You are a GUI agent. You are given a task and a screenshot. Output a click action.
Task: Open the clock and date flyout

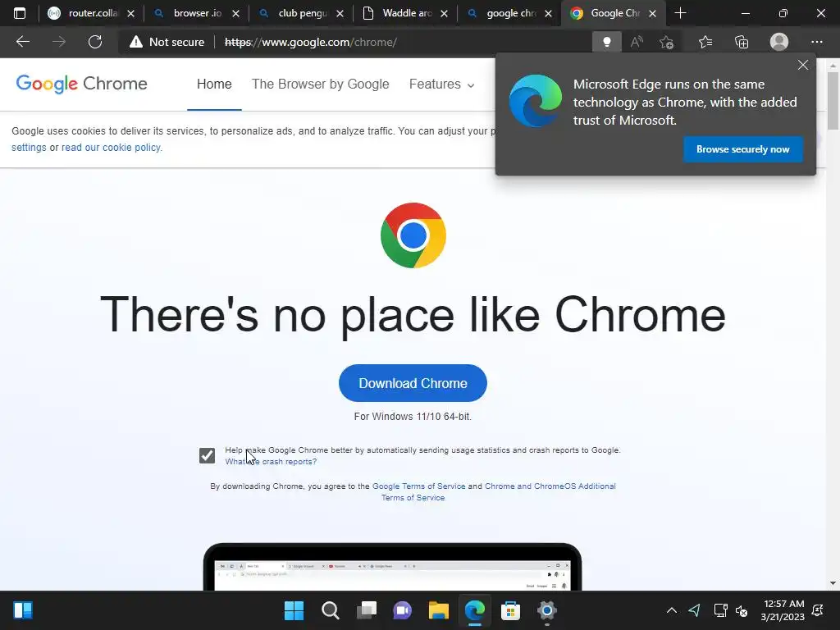783,610
